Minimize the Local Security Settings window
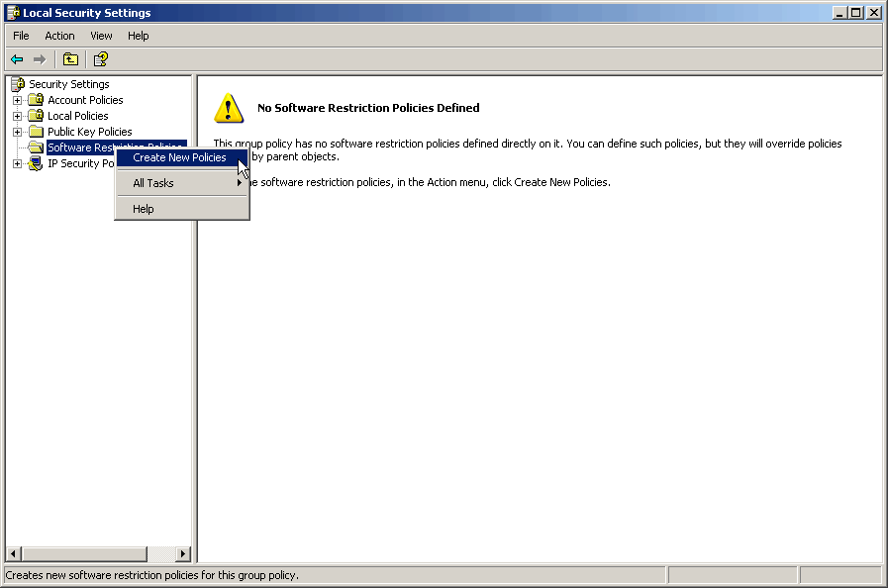The image size is (888, 588). point(839,13)
